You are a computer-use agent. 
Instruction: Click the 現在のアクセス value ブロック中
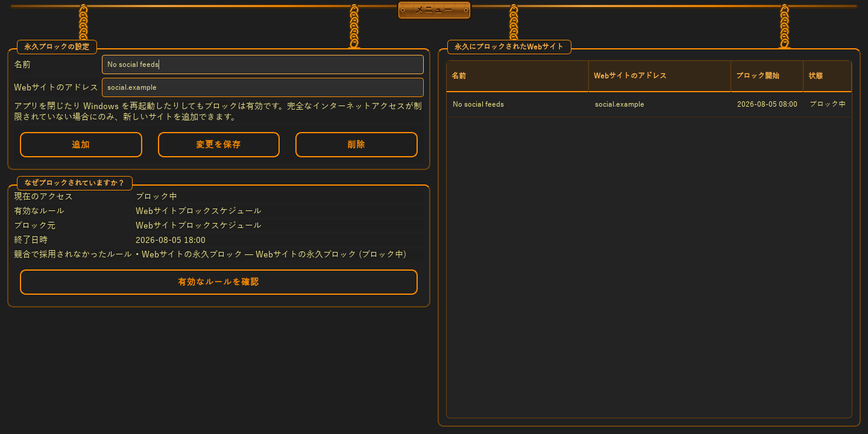coord(156,197)
